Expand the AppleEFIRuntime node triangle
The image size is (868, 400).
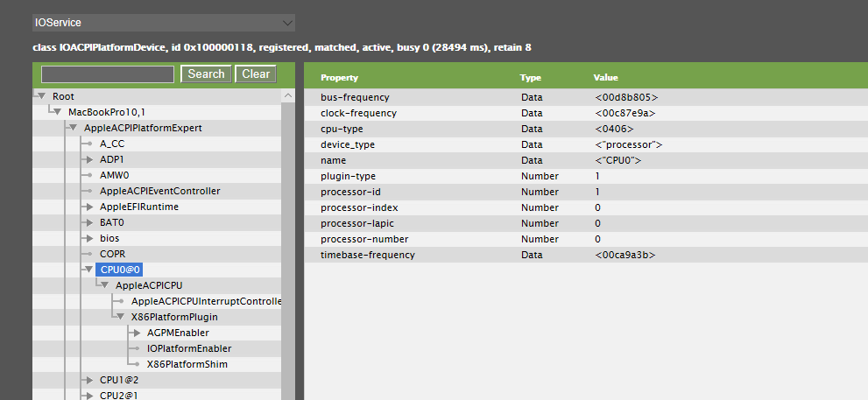(x=89, y=207)
